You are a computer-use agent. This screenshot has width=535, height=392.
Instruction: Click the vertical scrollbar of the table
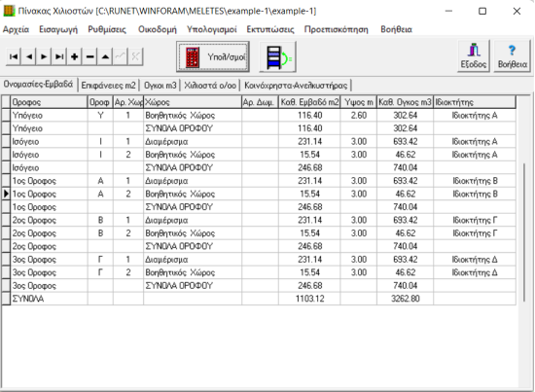pyautogui.click(x=524, y=232)
